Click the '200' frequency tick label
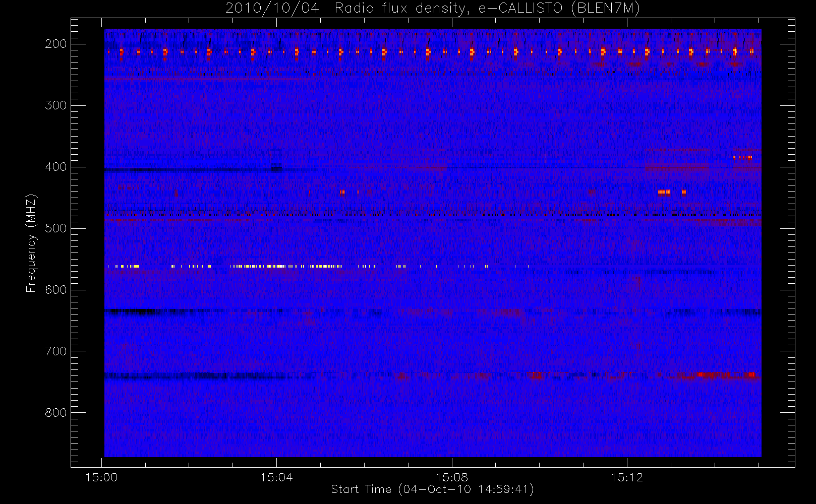 55,44
